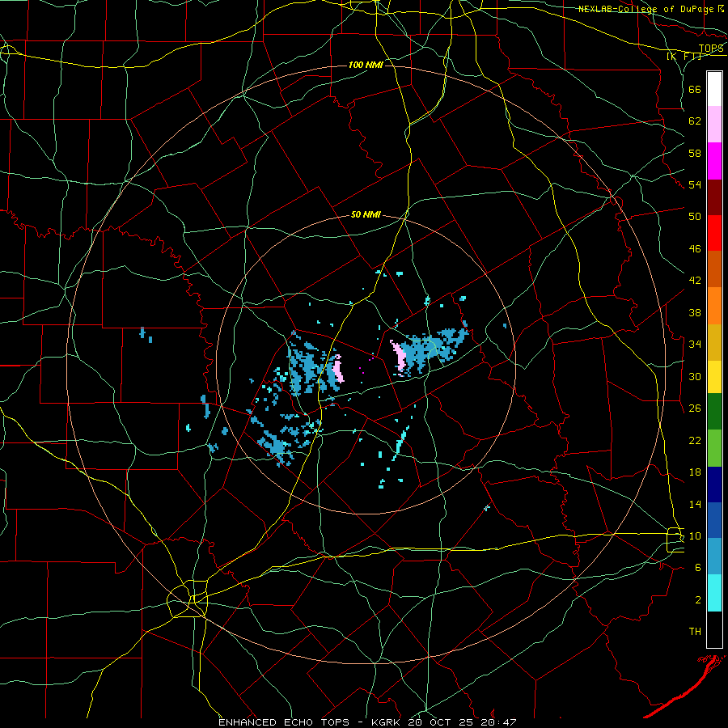
Task: Select the navy blue legend swatch
Action: pyautogui.click(x=714, y=485)
